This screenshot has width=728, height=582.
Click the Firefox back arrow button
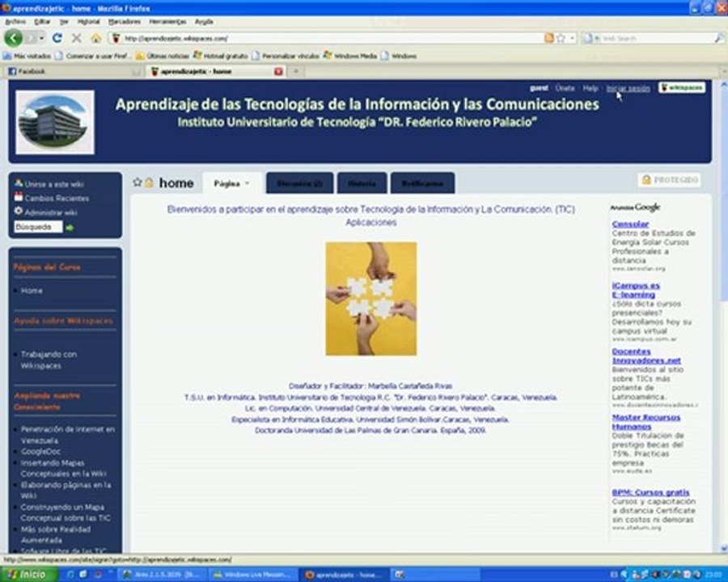[14, 38]
